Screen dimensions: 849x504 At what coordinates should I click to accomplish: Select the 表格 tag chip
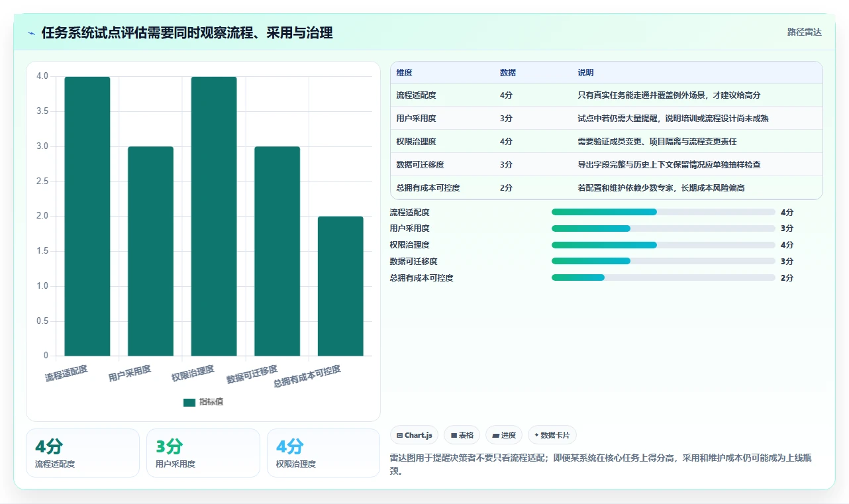coord(462,435)
